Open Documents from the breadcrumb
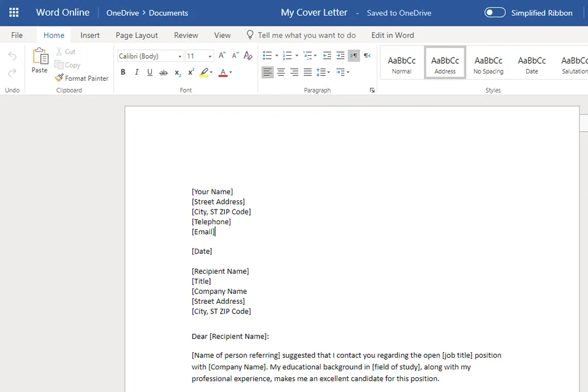Viewport: 588px width, 392px height. (x=168, y=12)
